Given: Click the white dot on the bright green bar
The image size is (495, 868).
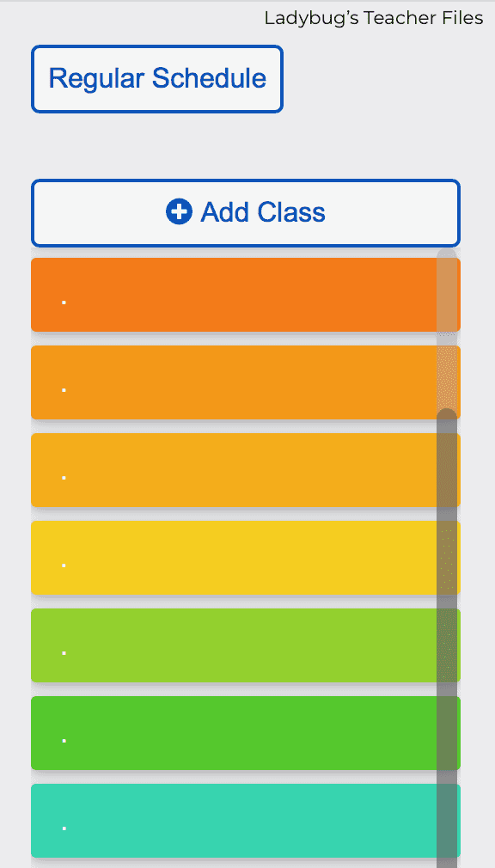Looking at the screenshot, I should tap(64, 741).
